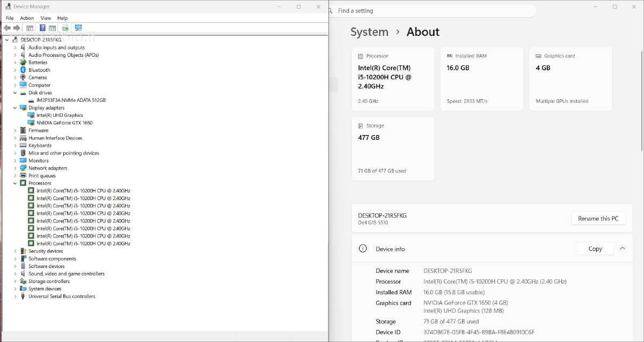Screen dimensions: 644x342
Task: Go back to System in the Settings breadcrumb
Action: pos(369,32)
